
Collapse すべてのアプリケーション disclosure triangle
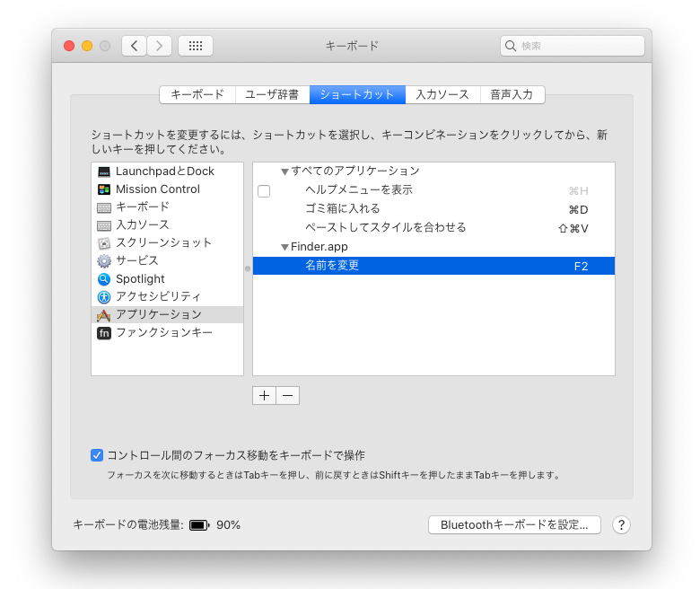tap(284, 171)
